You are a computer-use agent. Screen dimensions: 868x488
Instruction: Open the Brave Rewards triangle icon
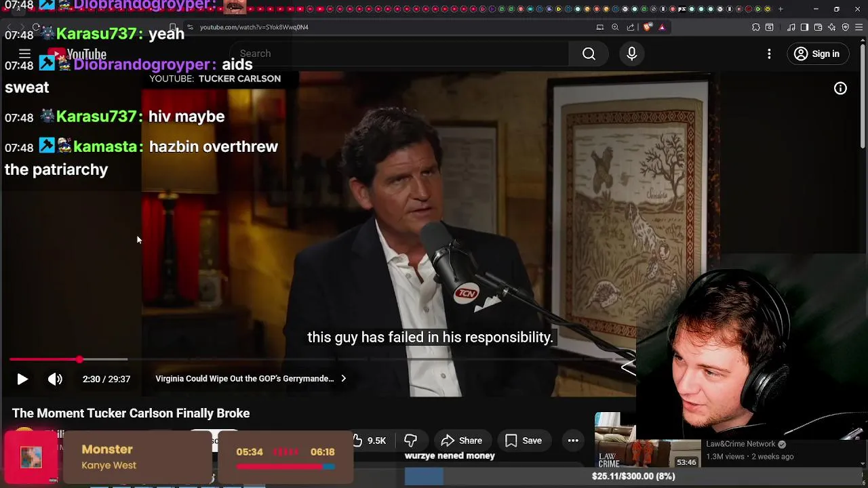pos(662,27)
